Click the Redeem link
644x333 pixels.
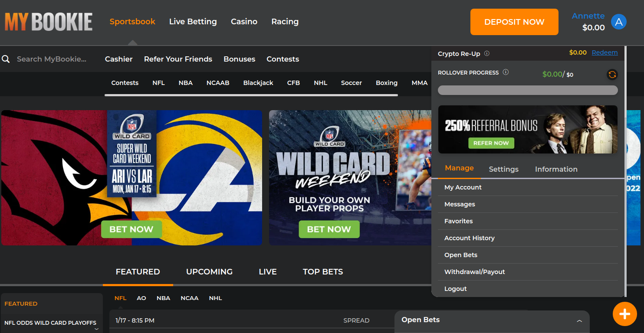605,52
